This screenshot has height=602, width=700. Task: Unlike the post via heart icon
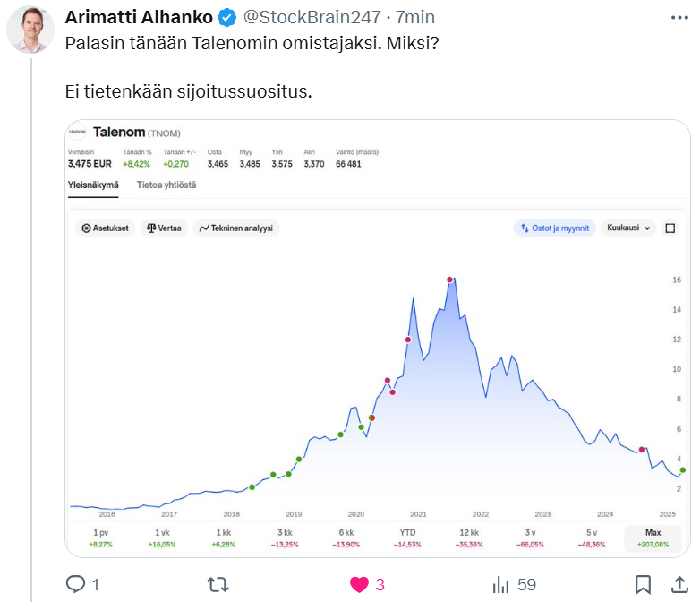[x=359, y=585]
